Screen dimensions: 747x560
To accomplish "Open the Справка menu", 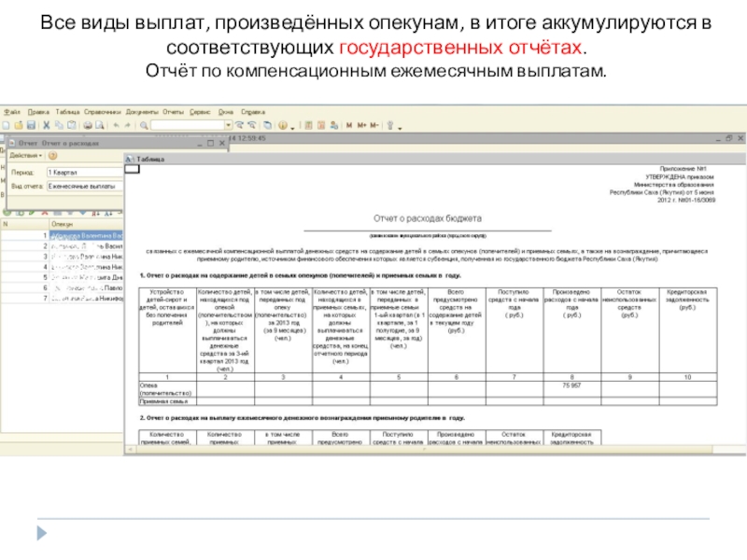I will 253,112.
